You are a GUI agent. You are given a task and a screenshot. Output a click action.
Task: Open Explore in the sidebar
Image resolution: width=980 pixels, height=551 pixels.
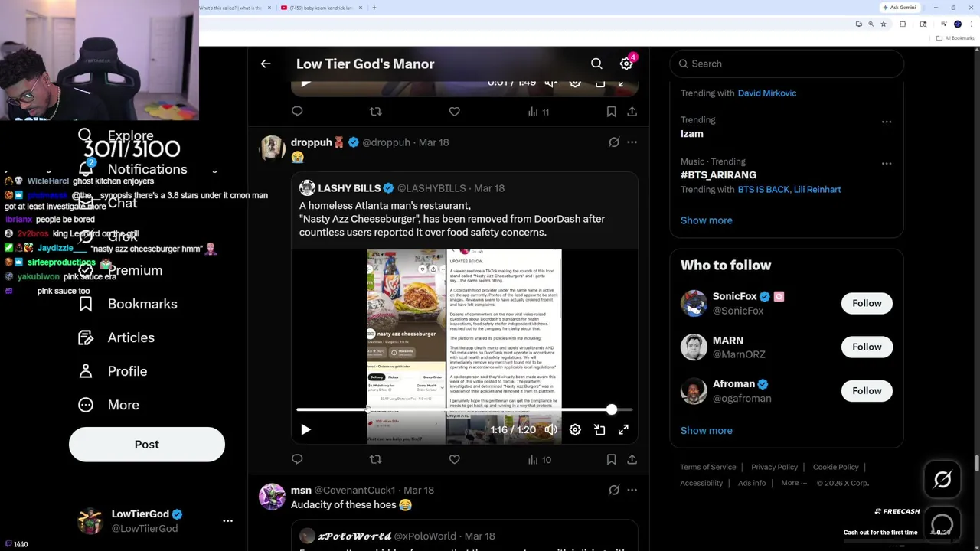point(116,136)
